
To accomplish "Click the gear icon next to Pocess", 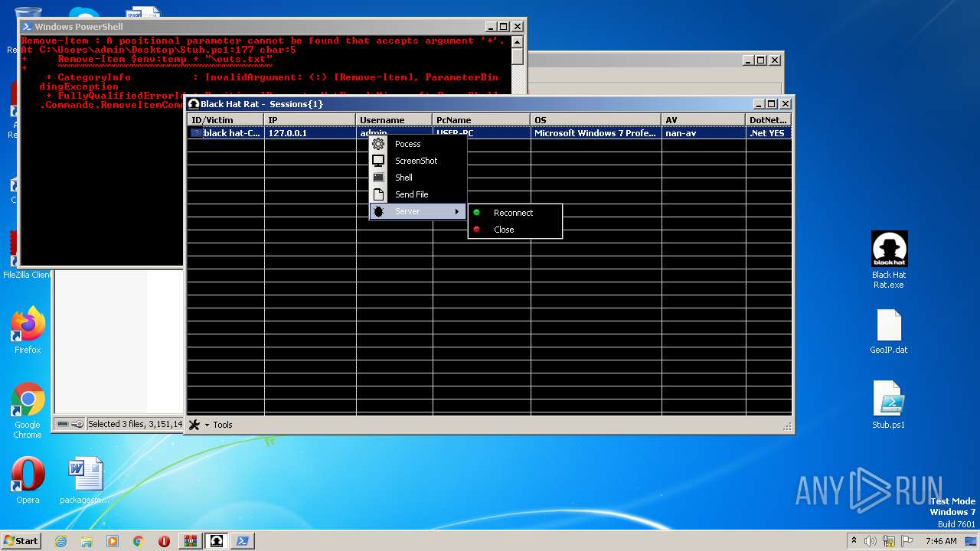I will pos(378,144).
